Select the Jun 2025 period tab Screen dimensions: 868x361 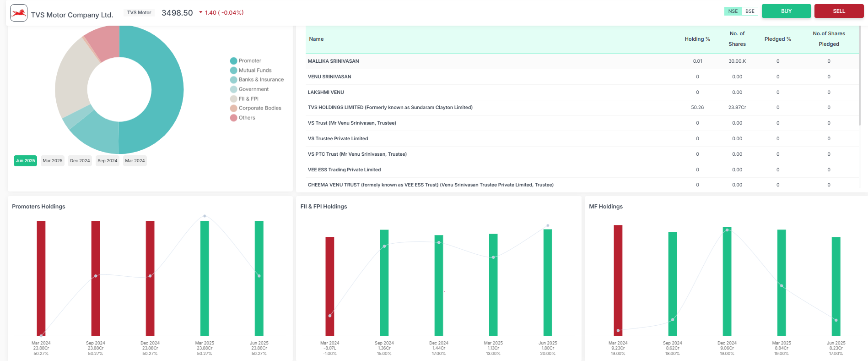[25, 161]
